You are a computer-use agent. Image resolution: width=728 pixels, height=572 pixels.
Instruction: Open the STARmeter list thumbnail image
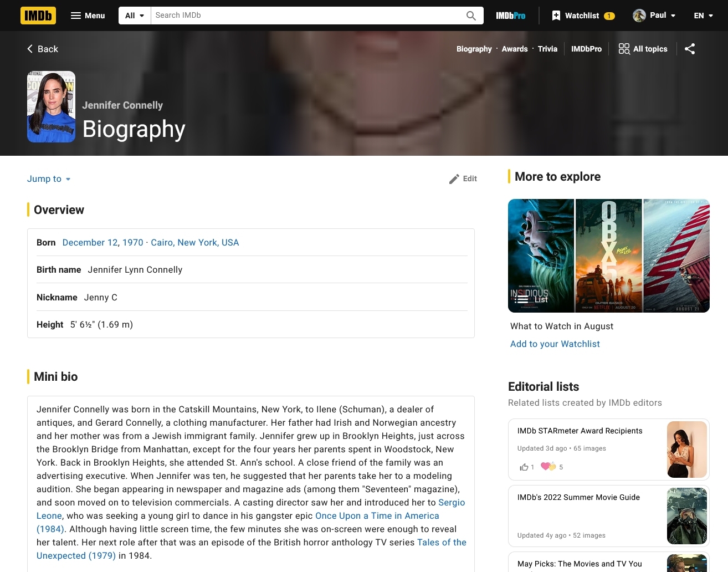coord(687,450)
